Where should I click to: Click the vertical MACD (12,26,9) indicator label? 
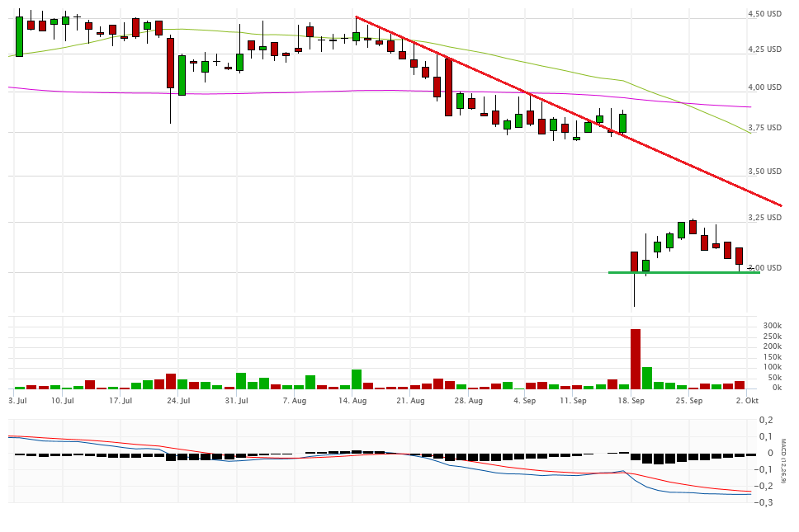[x=783, y=461]
